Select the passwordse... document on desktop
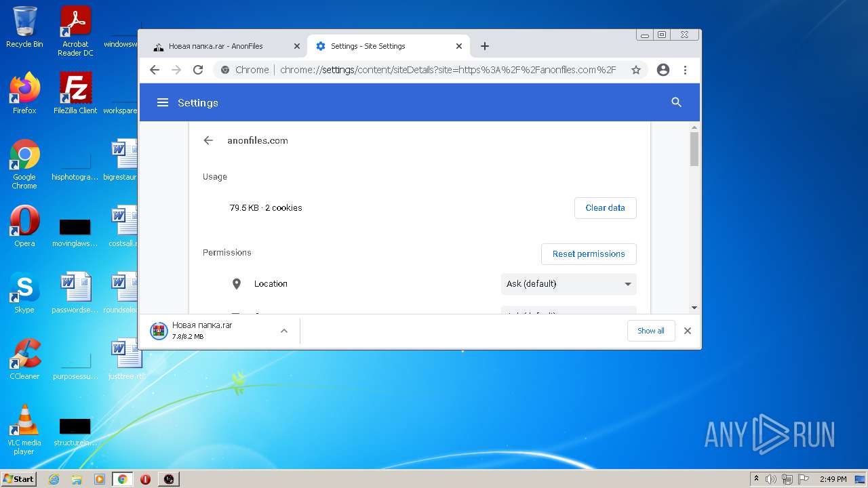Screen dimensions: 868x488 pyautogui.click(x=75, y=293)
